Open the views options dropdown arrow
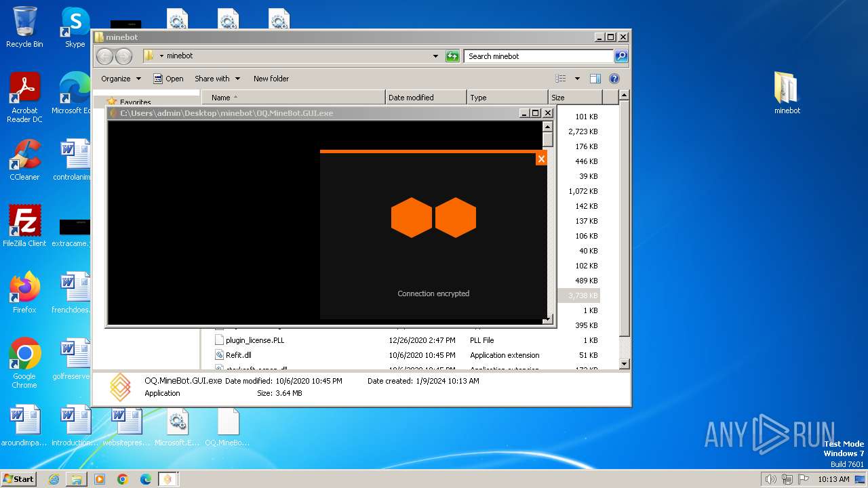Image resolution: width=868 pixels, height=488 pixels. [577, 79]
